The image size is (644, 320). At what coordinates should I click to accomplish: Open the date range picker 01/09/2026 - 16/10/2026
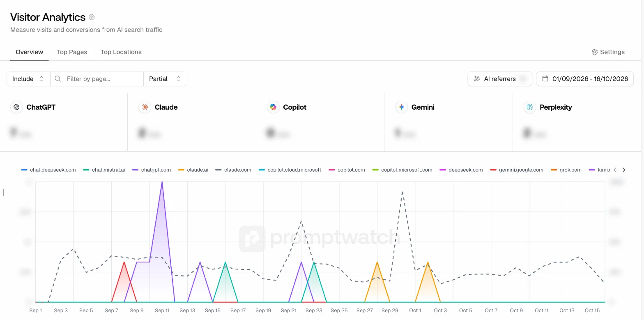[585, 78]
